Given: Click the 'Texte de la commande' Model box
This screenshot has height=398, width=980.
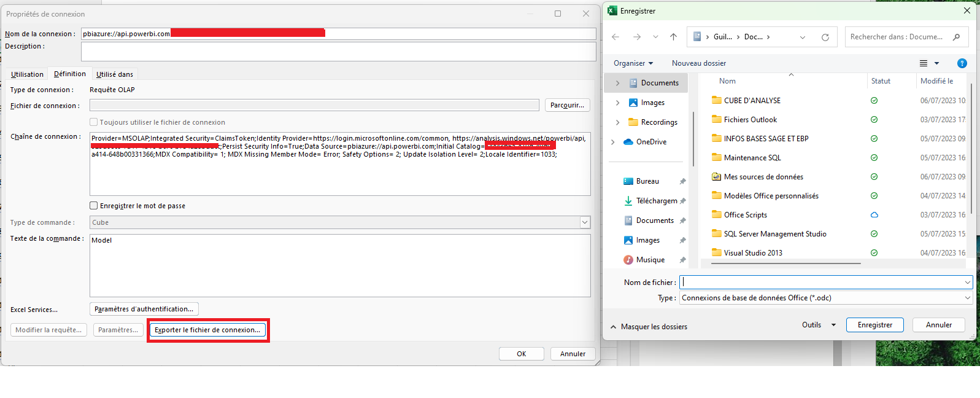Looking at the screenshot, I should [340, 265].
